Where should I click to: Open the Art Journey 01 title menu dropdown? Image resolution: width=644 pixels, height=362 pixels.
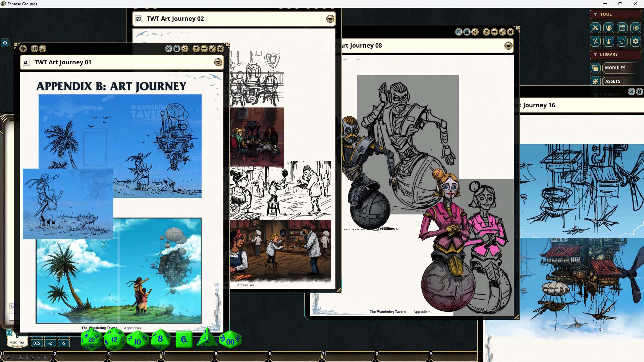[x=218, y=62]
